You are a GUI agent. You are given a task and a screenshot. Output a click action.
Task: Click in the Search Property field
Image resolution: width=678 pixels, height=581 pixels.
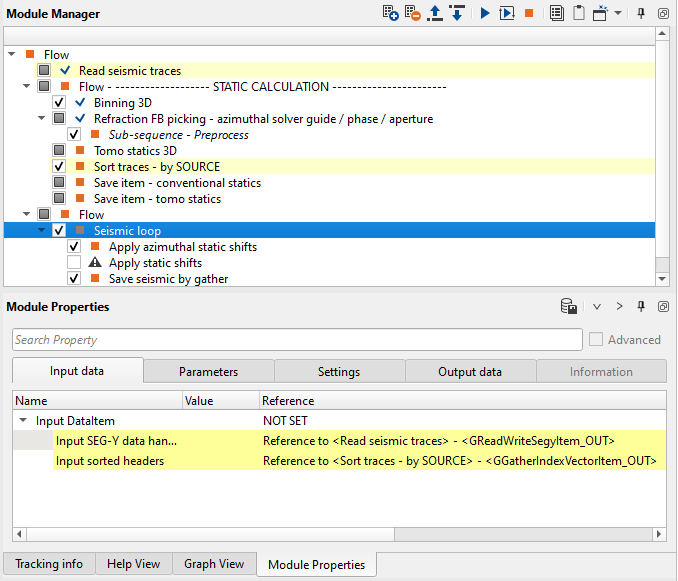(296, 340)
